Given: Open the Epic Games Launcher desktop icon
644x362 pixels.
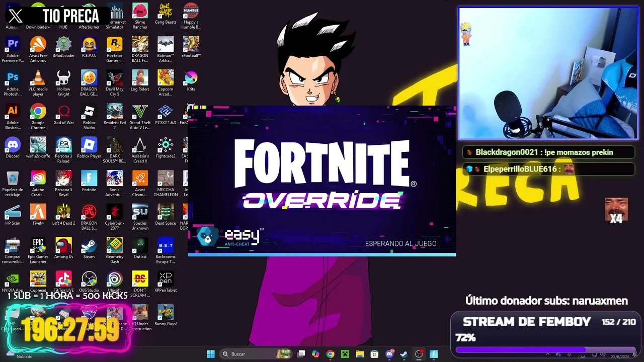Looking at the screenshot, I should pos(38,251).
